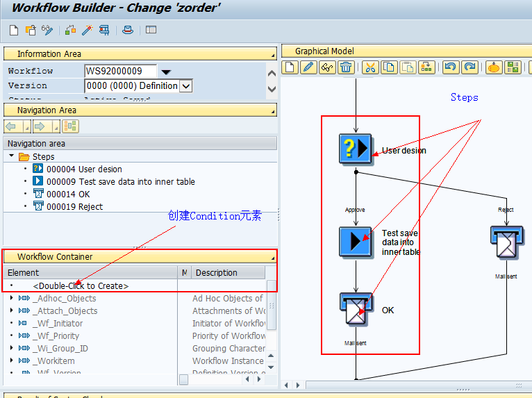
Task: Select the User desion step node
Action: [x=356, y=149]
